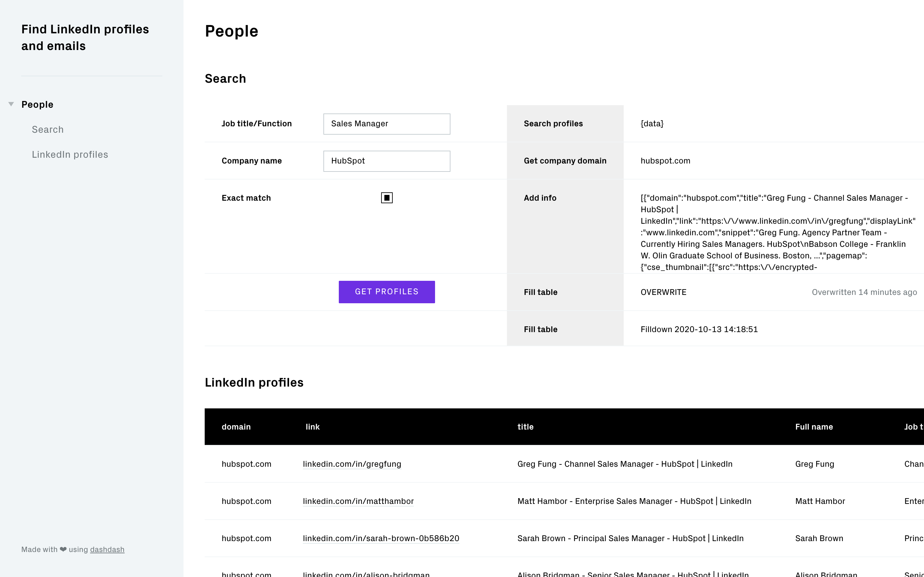Open the Sarah Brown LinkedIn link

tap(381, 539)
